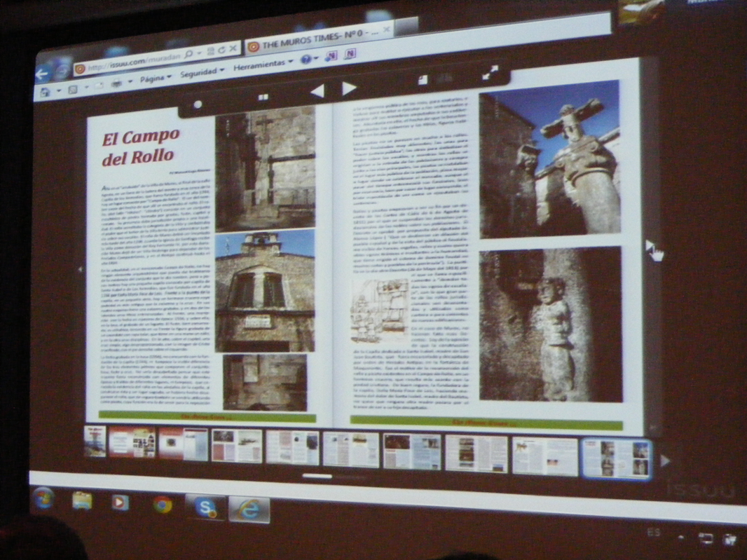
Task: Expand the Seguridad dropdown menu
Action: coord(202,72)
